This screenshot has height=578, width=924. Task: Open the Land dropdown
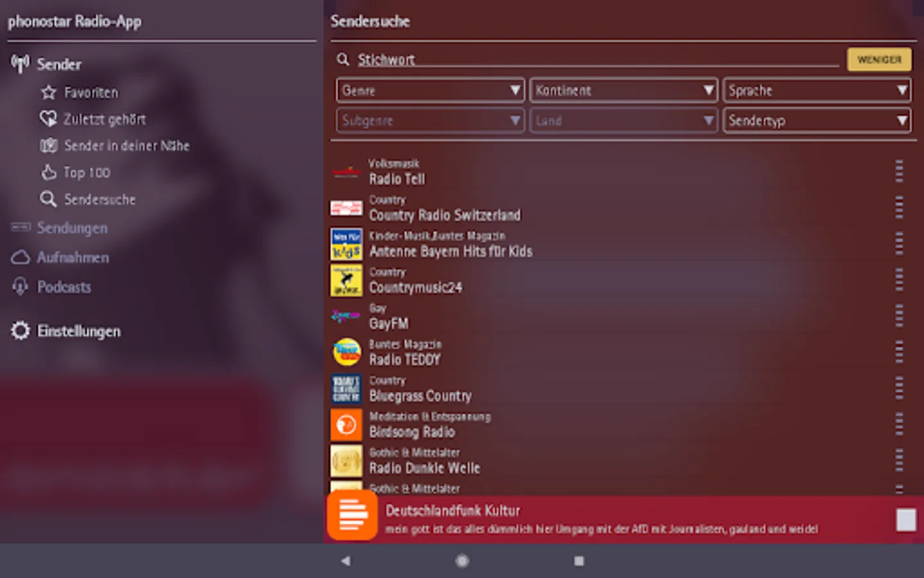(x=623, y=120)
